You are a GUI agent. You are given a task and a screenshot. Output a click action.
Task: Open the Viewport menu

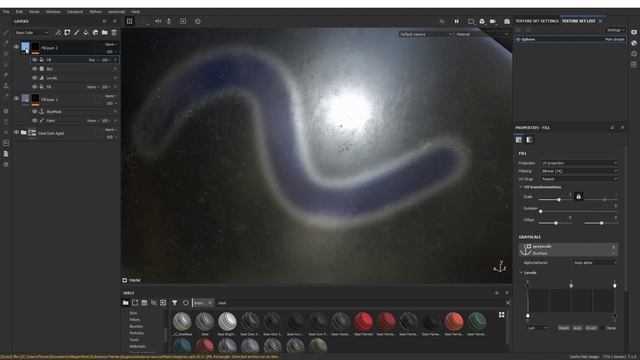(x=75, y=12)
